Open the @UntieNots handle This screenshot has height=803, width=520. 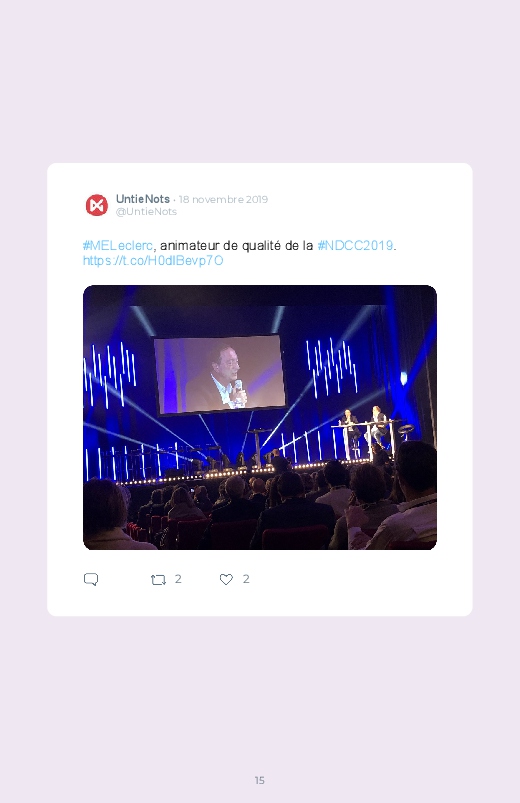[146, 212]
